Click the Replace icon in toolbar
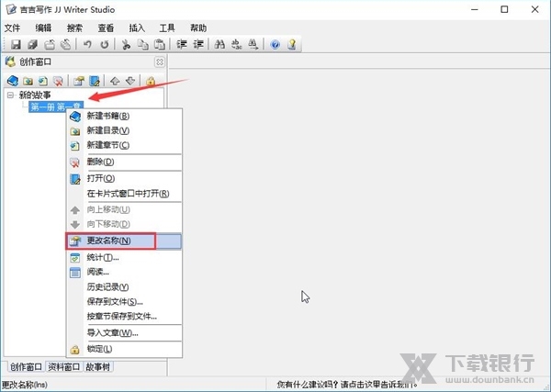 click(x=237, y=44)
